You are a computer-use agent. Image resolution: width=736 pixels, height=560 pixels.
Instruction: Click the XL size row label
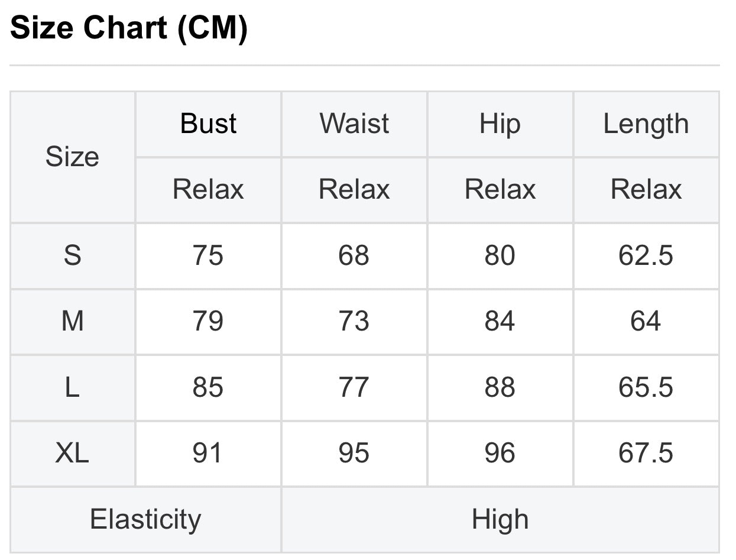[x=72, y=454]
